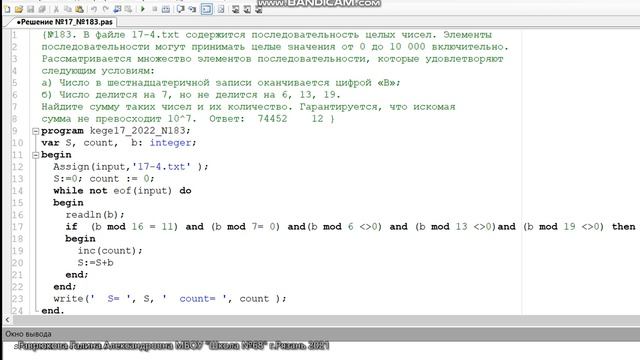The height and width of the screenshot is (360, 640).
Task: Click on program name kege17_2022_N183
Action: pyautogui.click(x=138, y=131)
